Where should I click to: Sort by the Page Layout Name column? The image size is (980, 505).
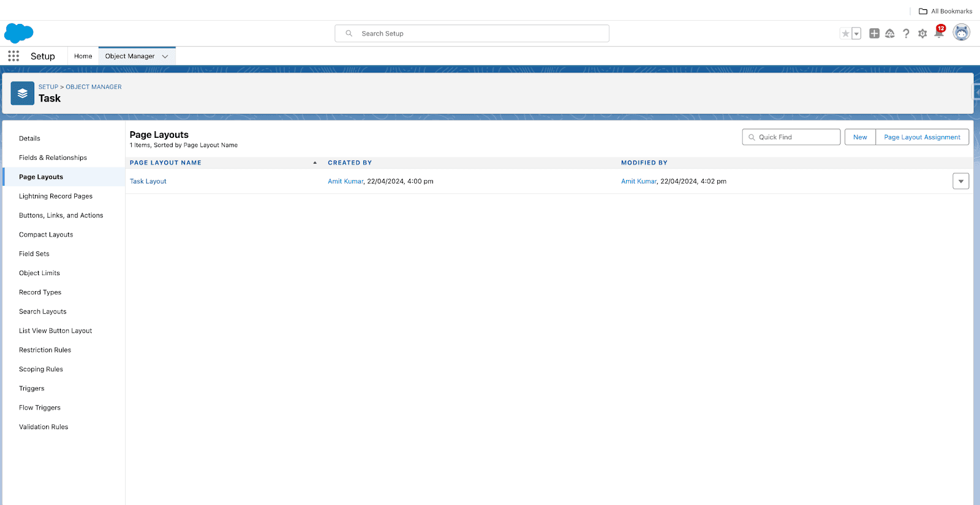tap(165, 163)
